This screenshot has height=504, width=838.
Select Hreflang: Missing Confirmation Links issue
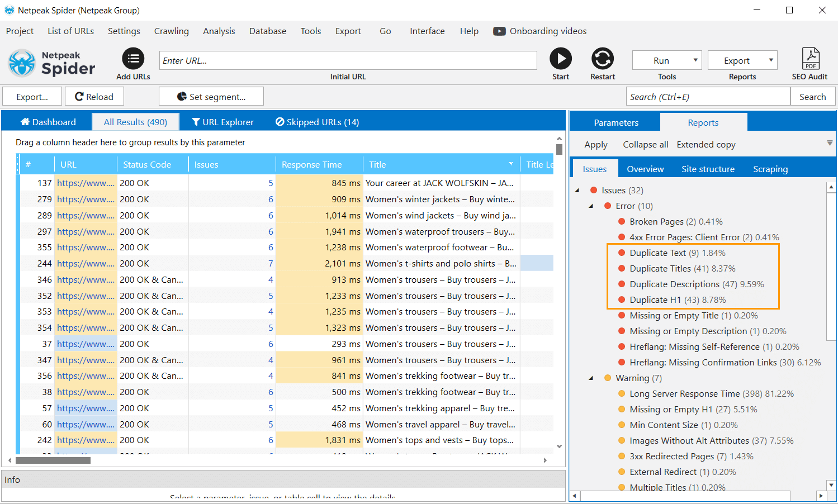pos(725,363)
